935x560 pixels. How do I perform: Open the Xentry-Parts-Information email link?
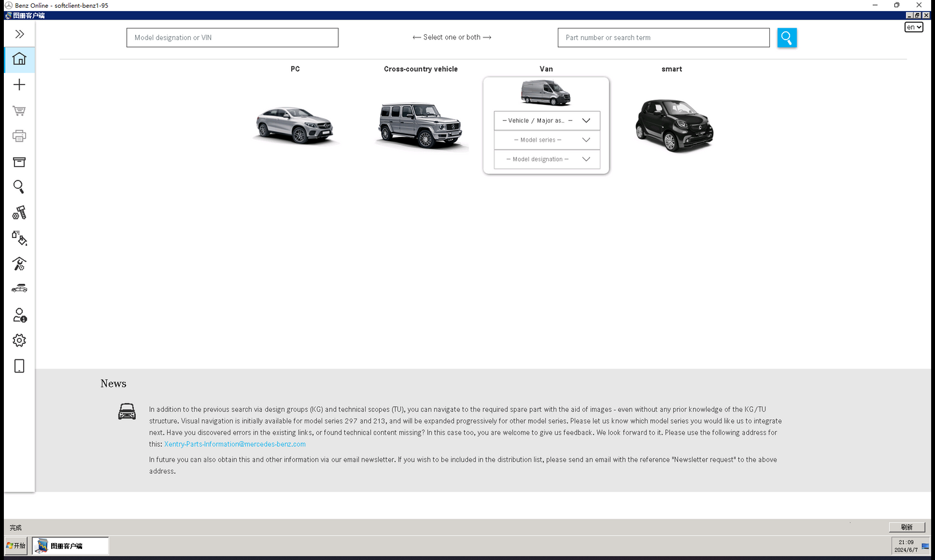[x=235, y=444]
